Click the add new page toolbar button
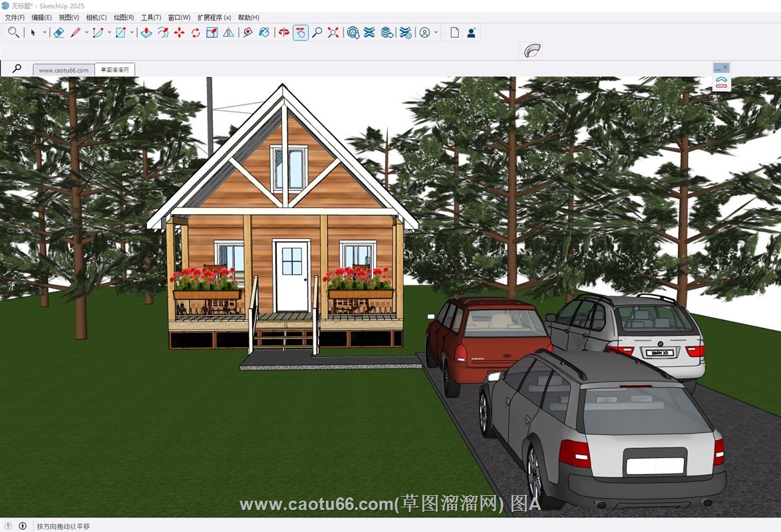 coord(454,33)
